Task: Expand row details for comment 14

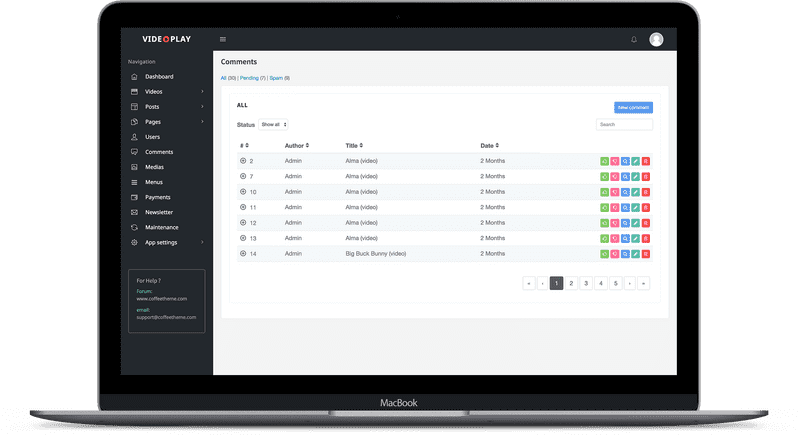Action: point(243,253)
